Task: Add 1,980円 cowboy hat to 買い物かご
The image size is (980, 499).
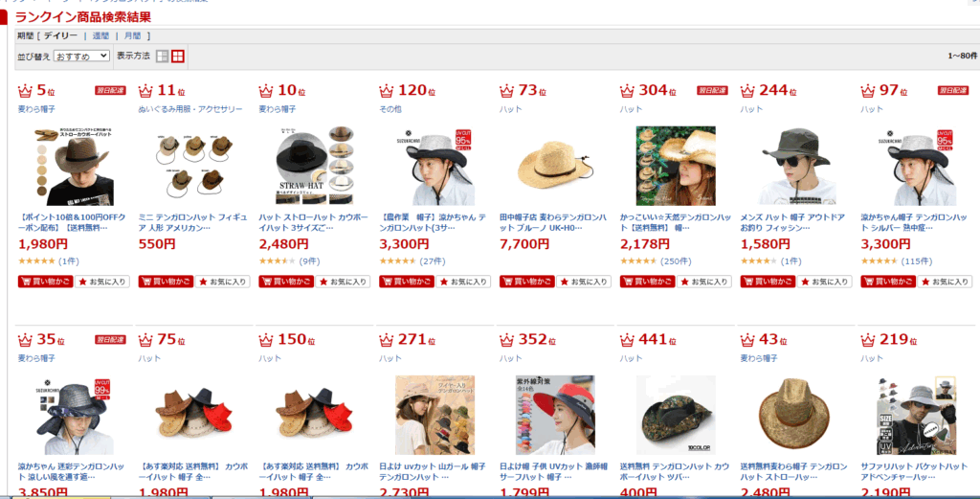Action: [x=46, y=282]
